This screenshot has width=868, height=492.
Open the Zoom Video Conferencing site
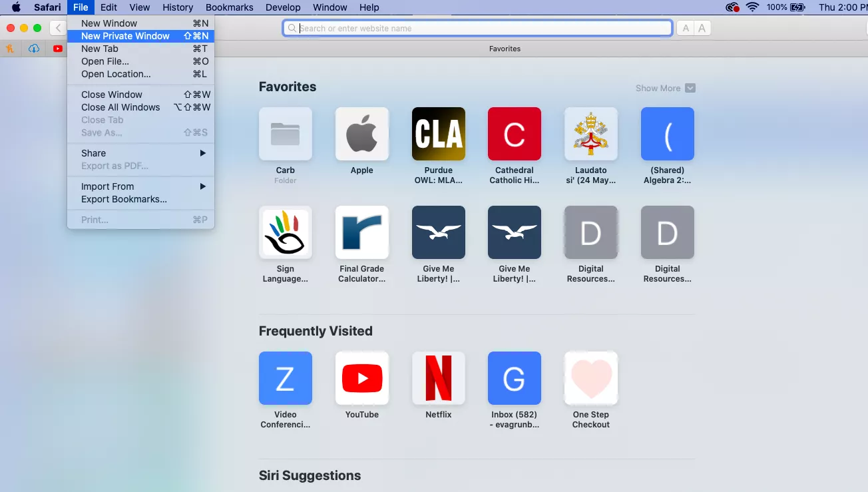[x=286, y=378]
